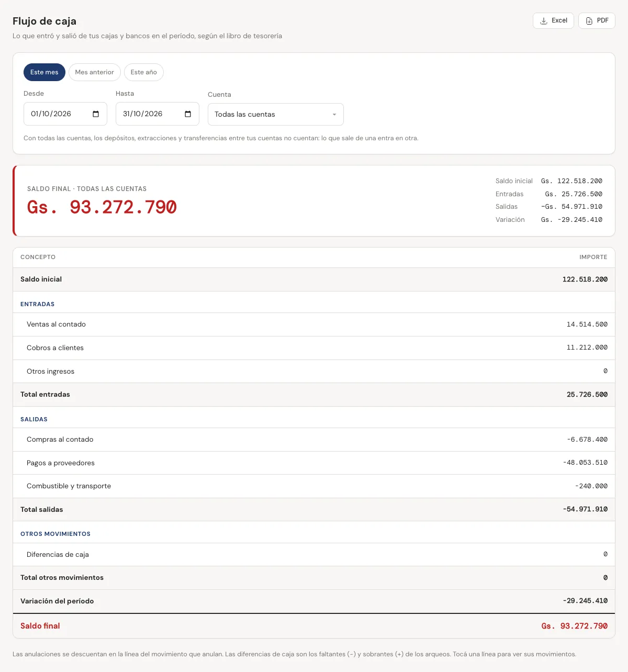The height and width of the screenshot is (672, 628).
Task: Open the Hasta date calendar picker icon
Action: [x=188, y=114]
